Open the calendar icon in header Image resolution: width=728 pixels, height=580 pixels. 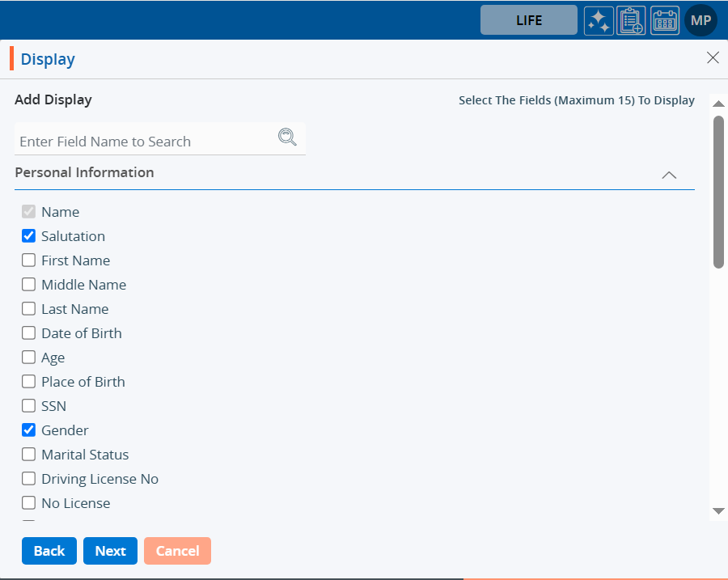click(664, 20)
